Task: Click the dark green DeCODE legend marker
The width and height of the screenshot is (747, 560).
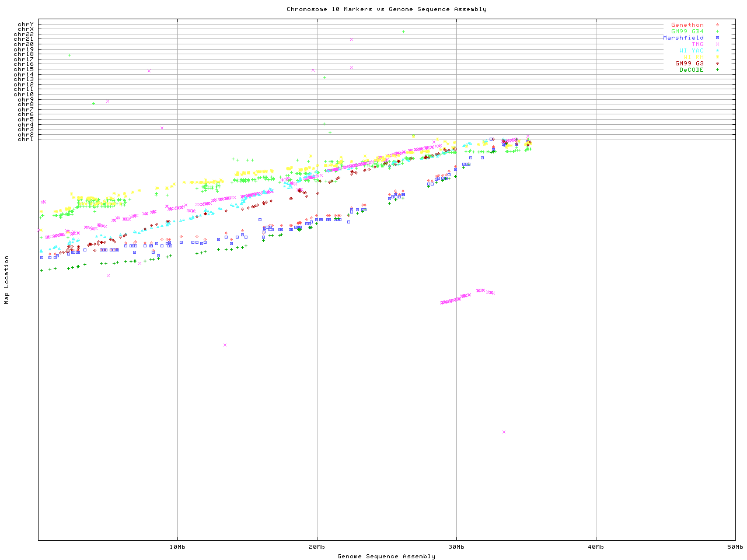Action: coord(717,70)
